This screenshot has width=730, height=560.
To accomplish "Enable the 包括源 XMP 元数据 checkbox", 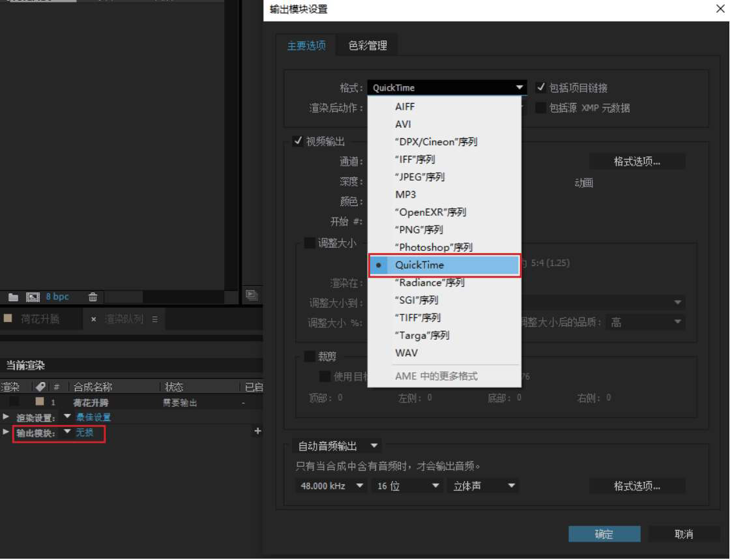I will (x=540, y=108).
